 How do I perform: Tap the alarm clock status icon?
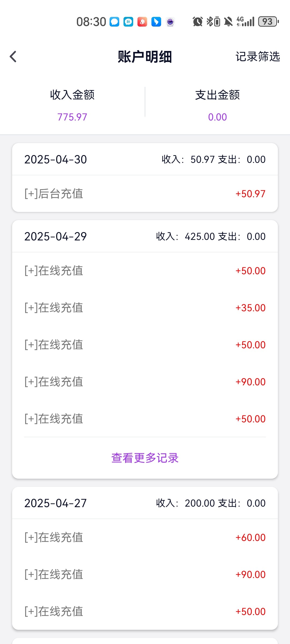tap(198, 22)
